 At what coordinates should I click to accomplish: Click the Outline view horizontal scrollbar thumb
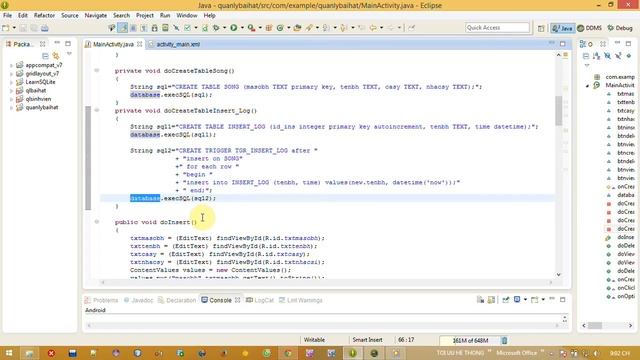click(595, 325)
